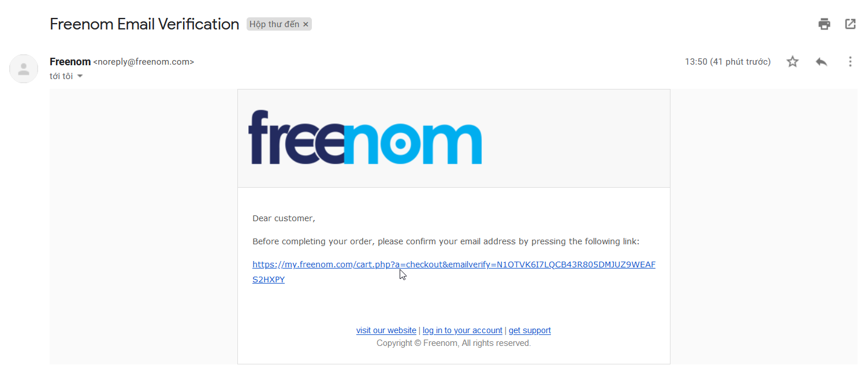Viewport: 868px width, 380px height.
Task: Open 'visit our website' link
Action: pyautogui.click(x=386, y=330)
